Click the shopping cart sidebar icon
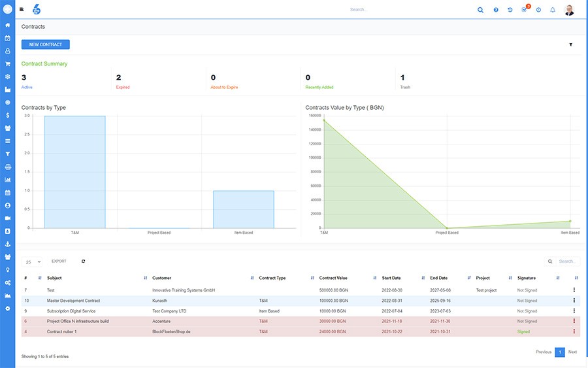 click(7, 64)
